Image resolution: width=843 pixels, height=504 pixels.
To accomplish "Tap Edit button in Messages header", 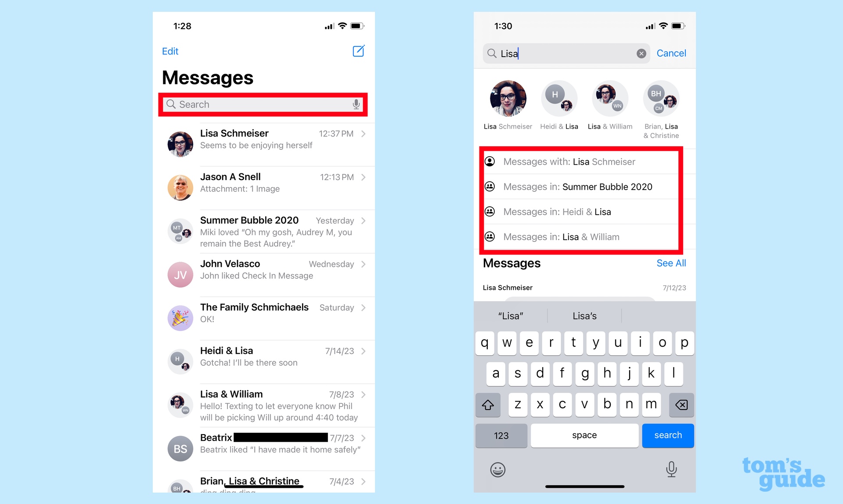I will coord(170,50).
